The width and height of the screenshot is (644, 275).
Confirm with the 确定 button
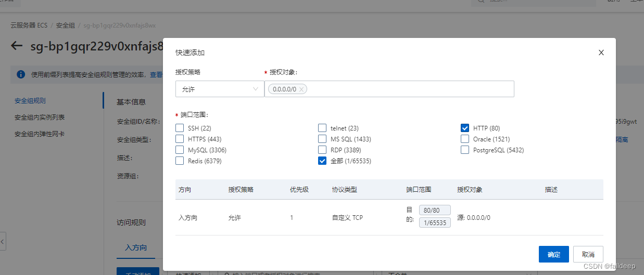pos(554,254)
